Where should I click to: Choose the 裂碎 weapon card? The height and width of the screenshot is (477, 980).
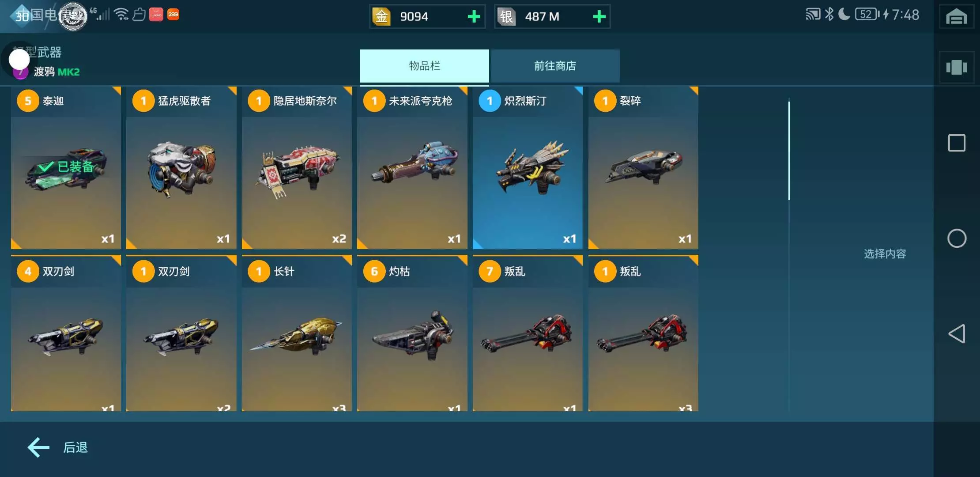(x=643, y=168)
